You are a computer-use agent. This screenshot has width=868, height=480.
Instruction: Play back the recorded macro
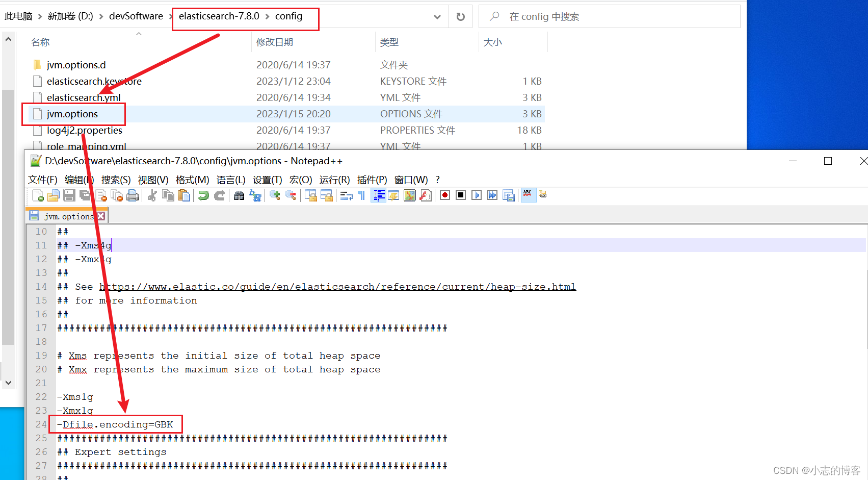477,195
